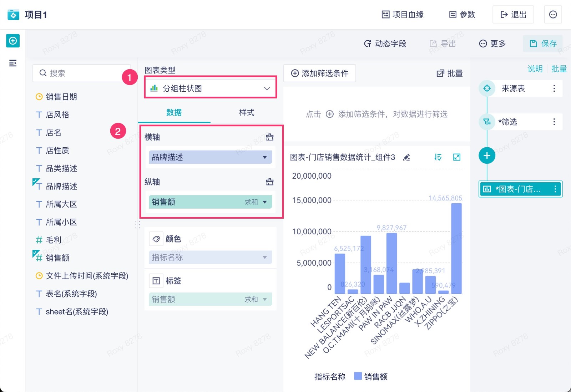The height and width of the screenshot is (392, 571).
Task: Select the 店名 field
Action: pos(49,133)
